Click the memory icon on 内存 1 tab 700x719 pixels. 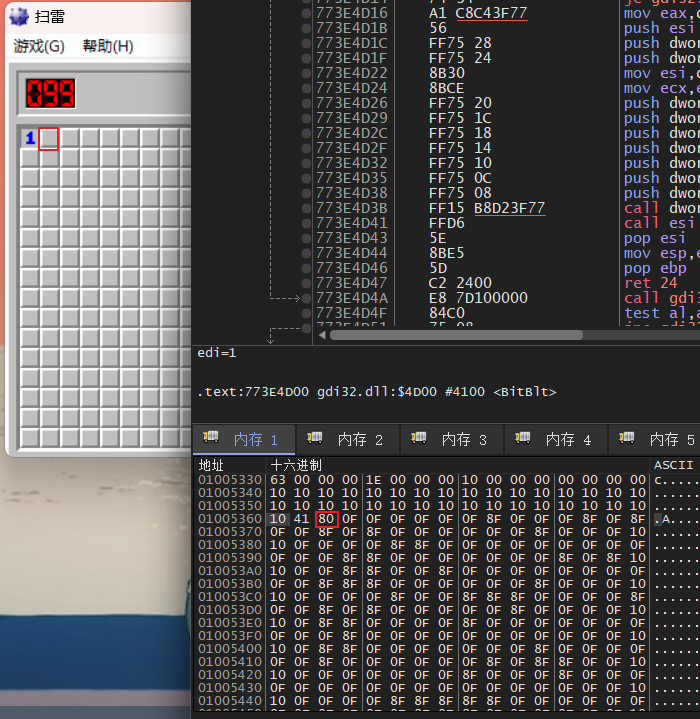[x=211, y=437]
